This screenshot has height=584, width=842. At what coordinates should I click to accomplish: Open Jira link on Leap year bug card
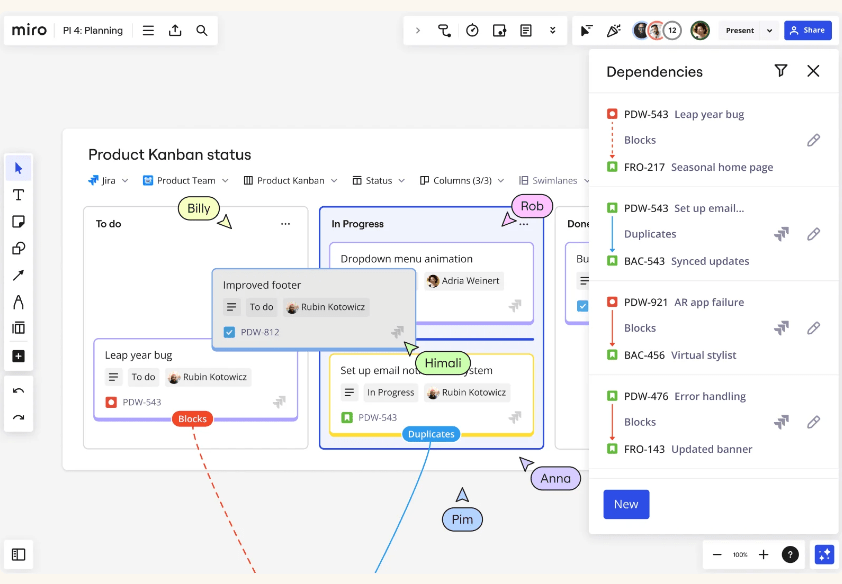coord(279,402)
